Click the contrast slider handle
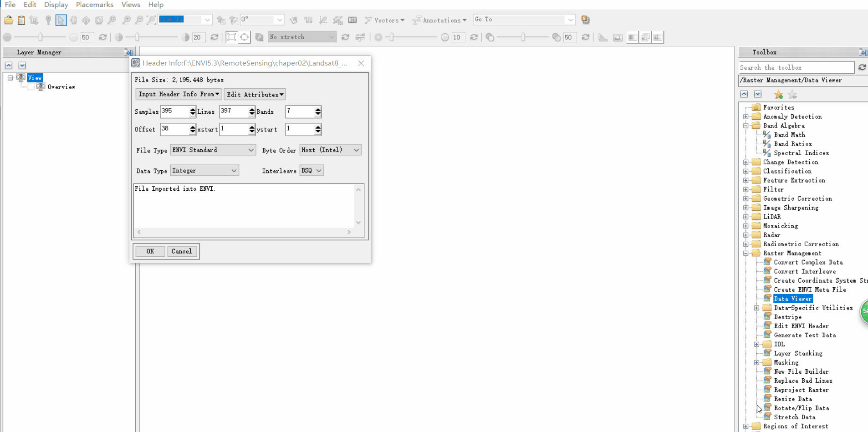Image resolution: width=868 pixels, height=432 pixels. coord(138,37)
